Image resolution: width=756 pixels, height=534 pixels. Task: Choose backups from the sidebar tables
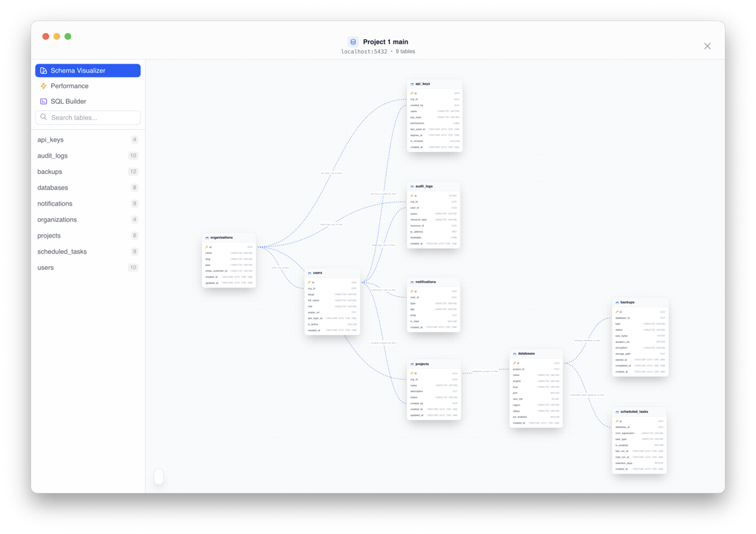point(50,171)
